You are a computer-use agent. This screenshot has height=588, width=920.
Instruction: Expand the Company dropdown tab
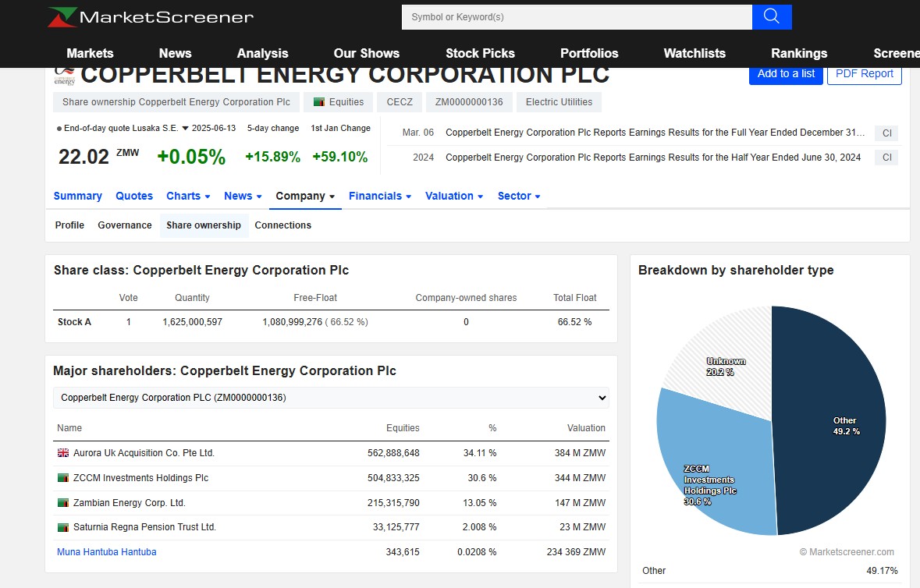tap(305, 196)
